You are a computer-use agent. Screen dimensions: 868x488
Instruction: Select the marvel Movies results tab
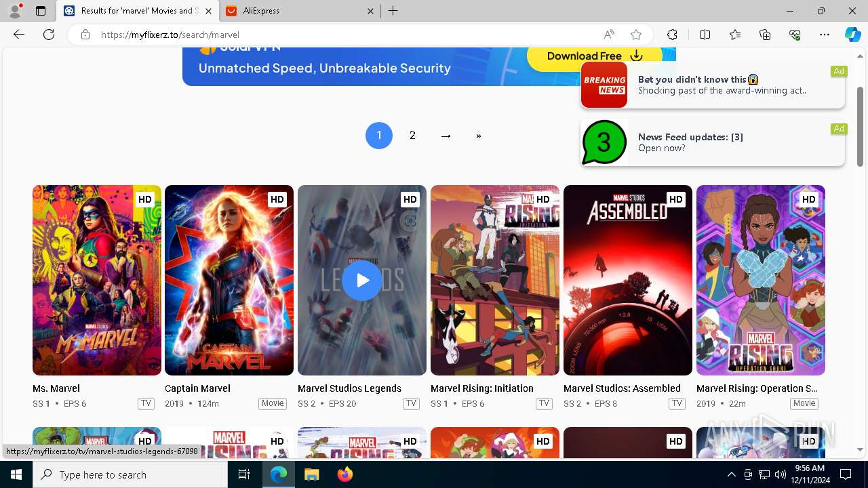coord(137,11)
